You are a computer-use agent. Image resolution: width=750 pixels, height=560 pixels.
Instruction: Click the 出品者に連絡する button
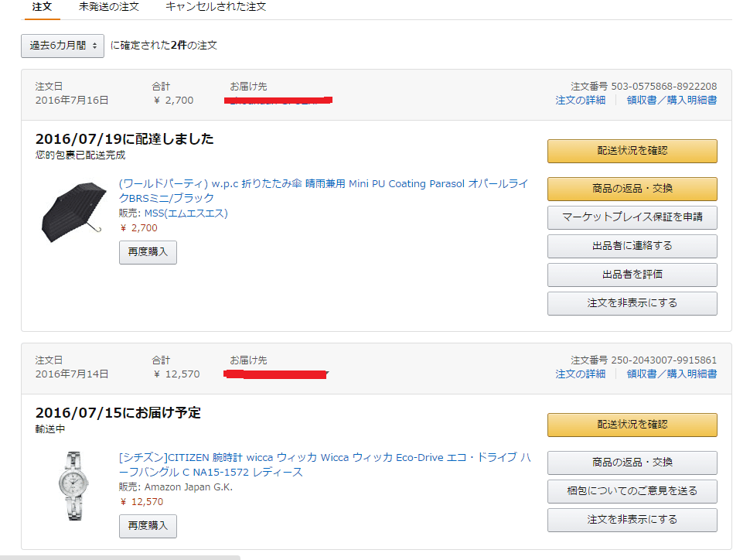(632, 246)
